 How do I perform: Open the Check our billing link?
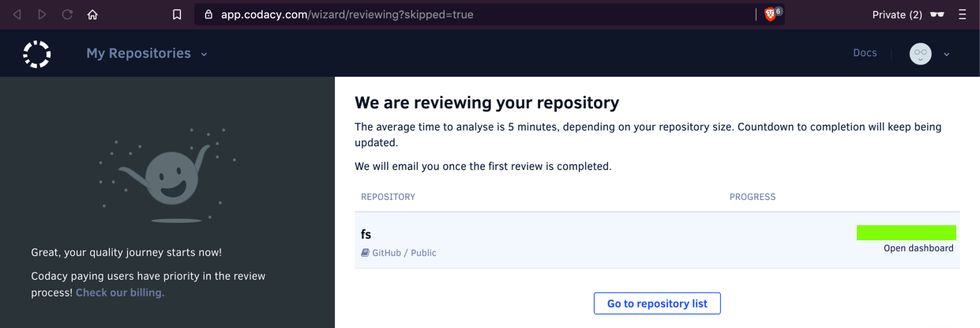(120, 292)
